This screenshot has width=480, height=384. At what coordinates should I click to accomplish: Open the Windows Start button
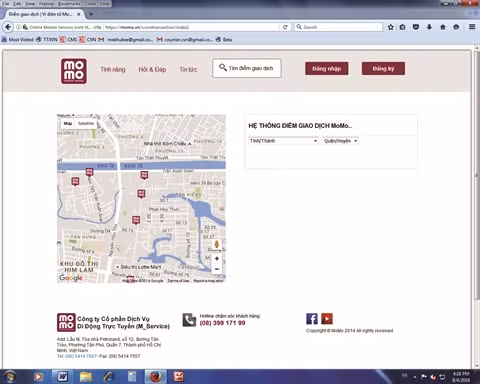9,377
